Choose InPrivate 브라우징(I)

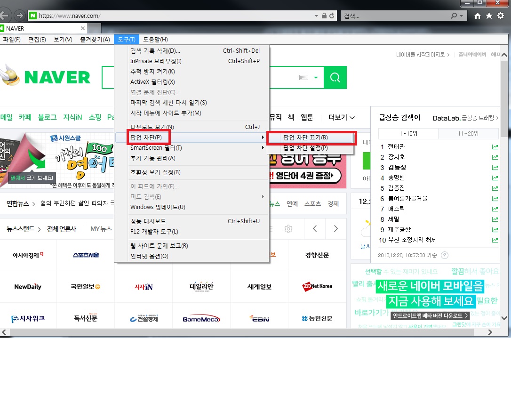[192, 61]
